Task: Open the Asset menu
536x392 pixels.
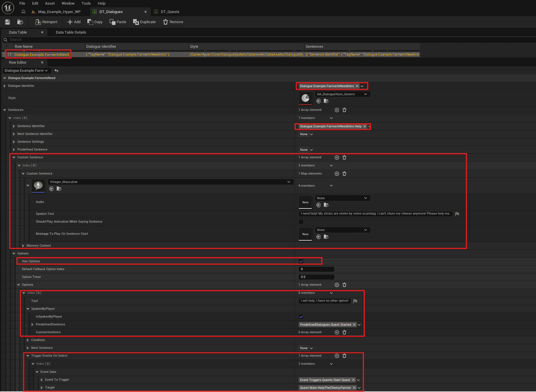Action: 50,3
